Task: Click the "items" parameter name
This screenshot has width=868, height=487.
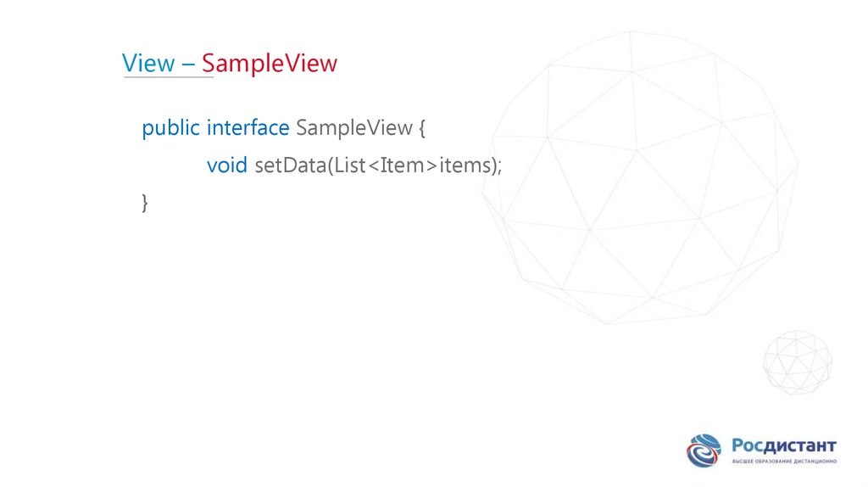Action: tap(462, 165)
